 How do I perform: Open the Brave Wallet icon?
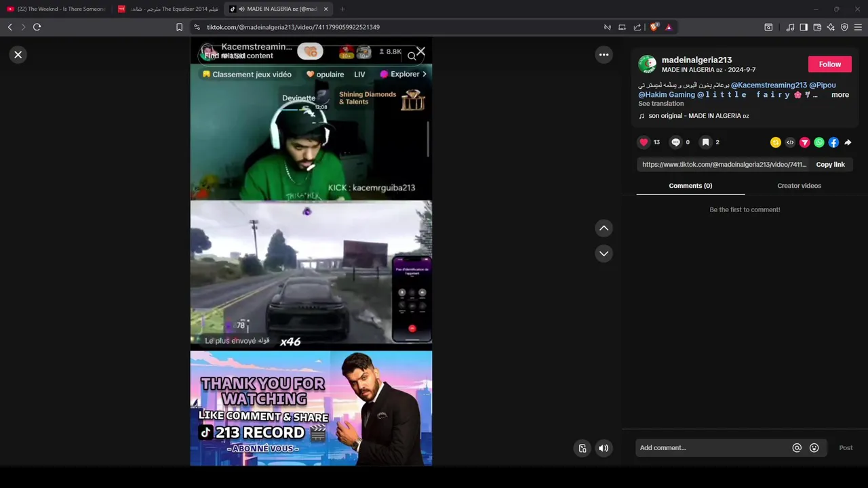pos(817,27)
